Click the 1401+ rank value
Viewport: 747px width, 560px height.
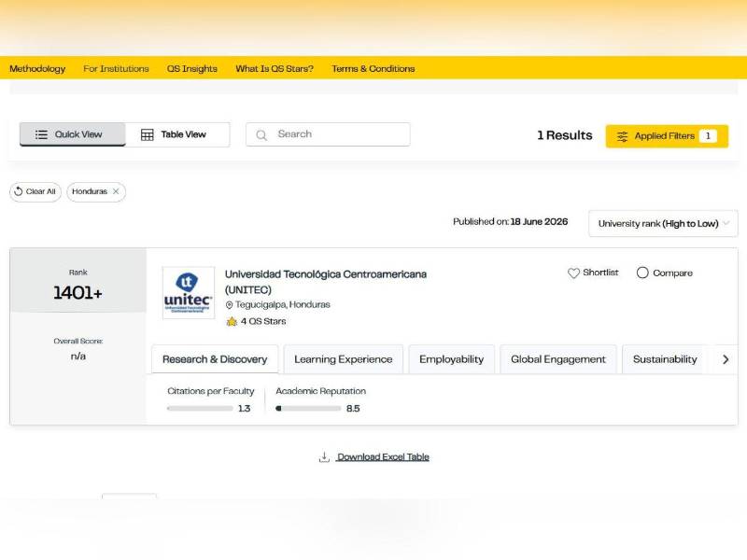pyautogui.click(x=78, y=293)
